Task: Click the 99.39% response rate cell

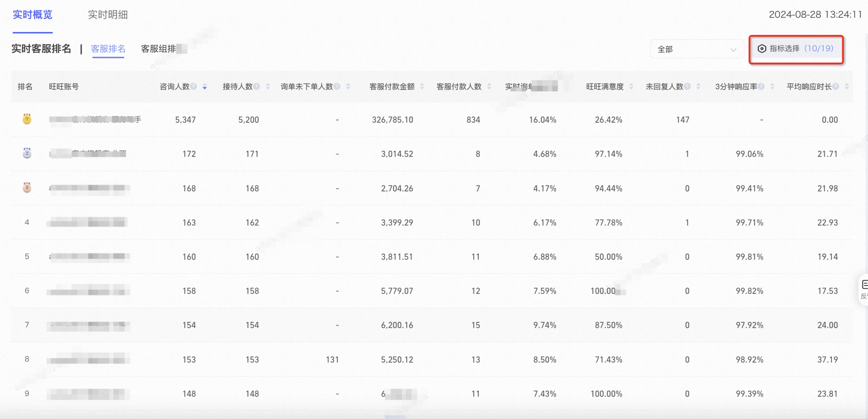Action: pos(749,394)
